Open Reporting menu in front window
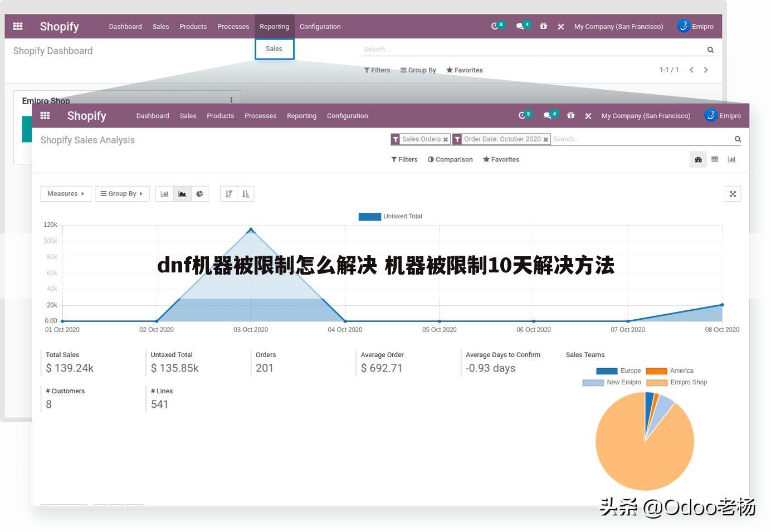 pyautogui.click(x=301, y=116)
